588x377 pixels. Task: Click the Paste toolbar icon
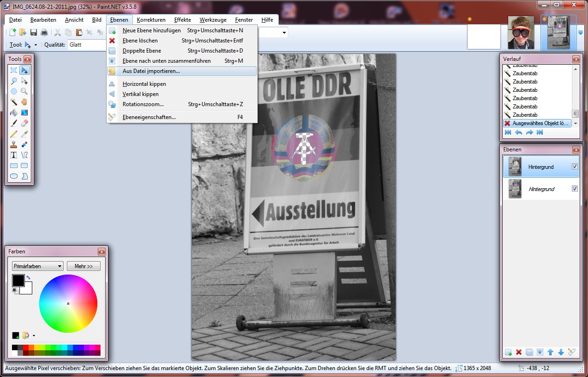[79, 32]
